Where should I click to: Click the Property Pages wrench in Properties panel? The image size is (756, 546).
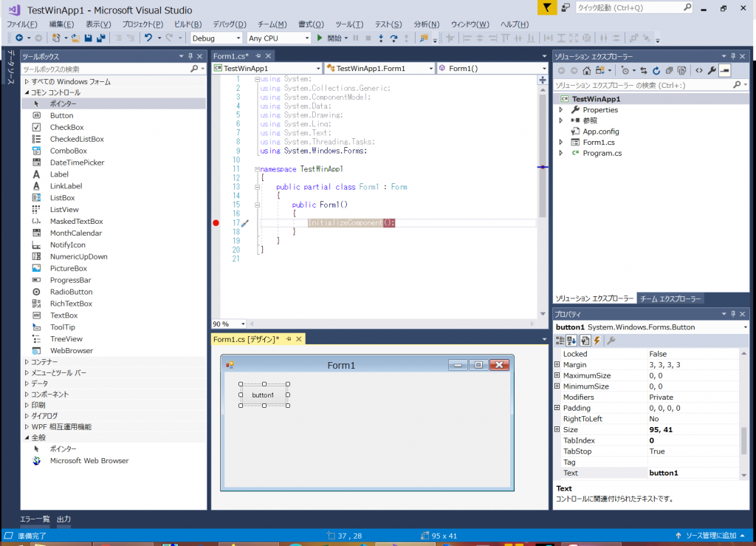tap(611, 341)
